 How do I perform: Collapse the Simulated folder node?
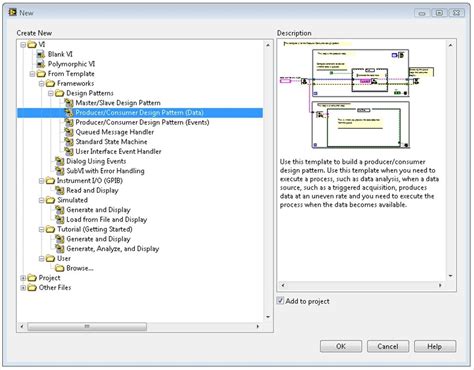[x=42, y=200]
